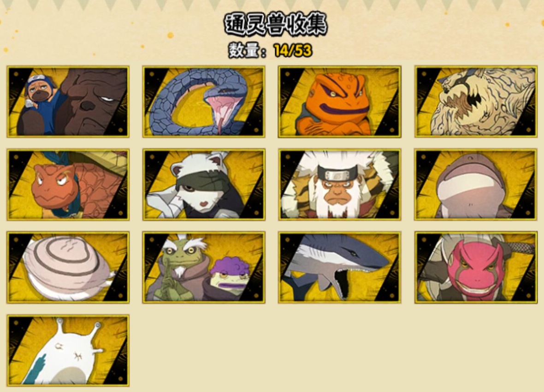Choose the orange toad Gamakichi card
The width and height of the screenshot is (544, 392).
coord(339,102)
